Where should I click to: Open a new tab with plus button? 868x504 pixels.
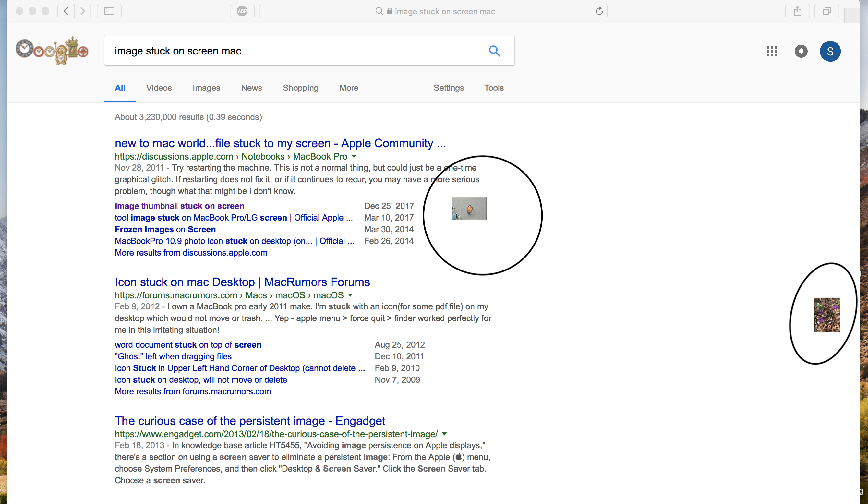852,16
